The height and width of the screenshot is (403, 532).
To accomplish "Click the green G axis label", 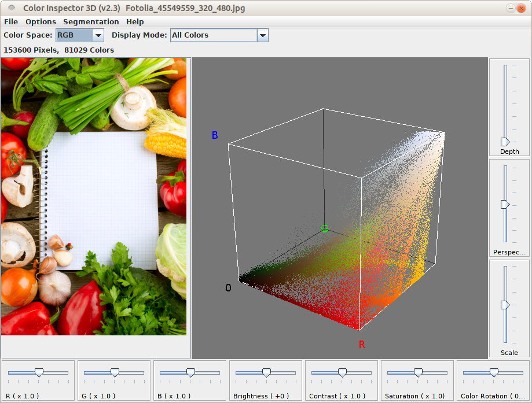I will tap(324, 229).
